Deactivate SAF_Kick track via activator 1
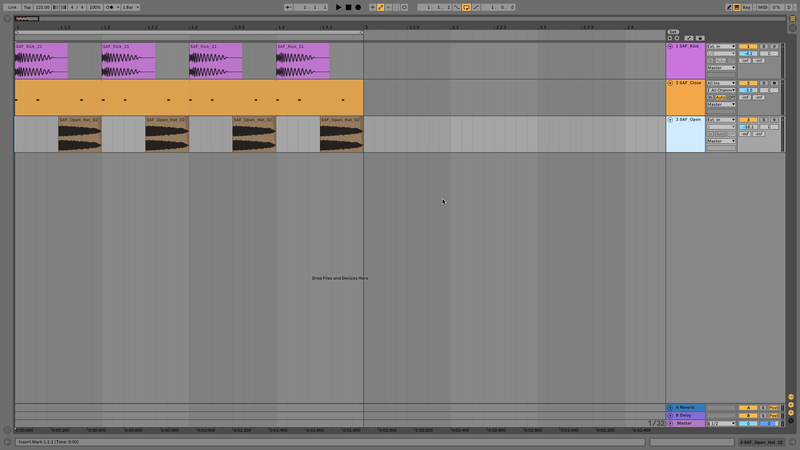Screen dimensions: 800x450 coord(748,46)
